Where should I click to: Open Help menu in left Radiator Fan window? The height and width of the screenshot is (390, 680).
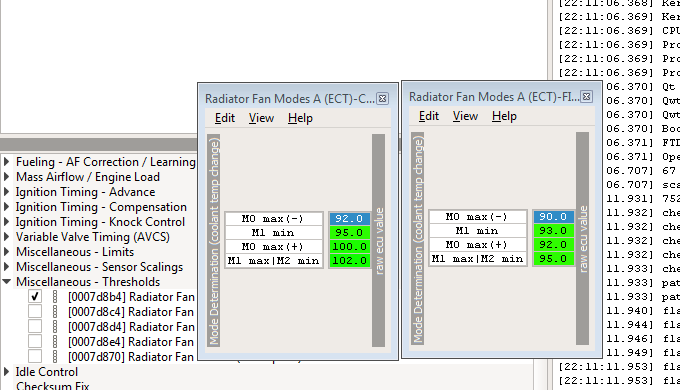pyautogui.click(x=300, y=118)
